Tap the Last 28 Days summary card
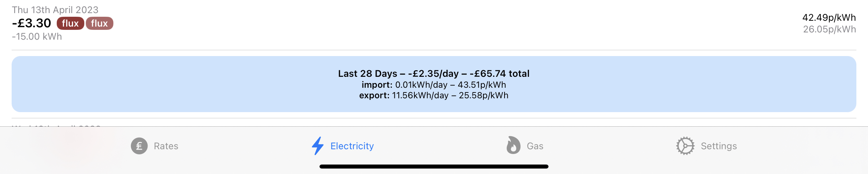Image resolution: width=868 pixels, height=174 pixels. coord(434,84)
